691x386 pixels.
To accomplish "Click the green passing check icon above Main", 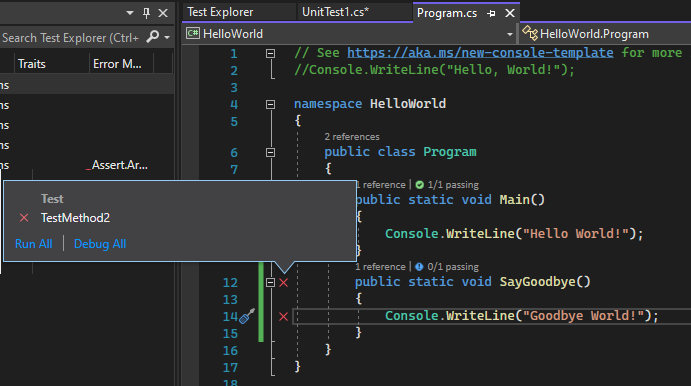I will coord(420,185).
